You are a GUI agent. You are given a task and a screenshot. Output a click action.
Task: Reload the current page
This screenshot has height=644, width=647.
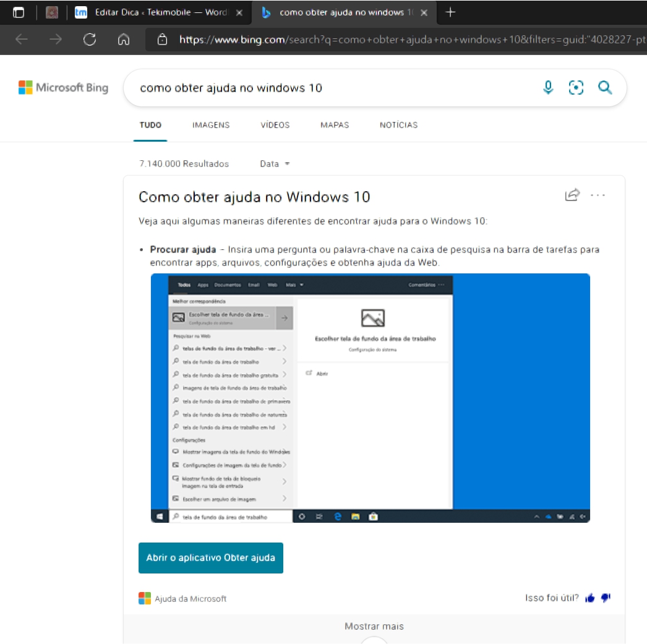[90, 40]
